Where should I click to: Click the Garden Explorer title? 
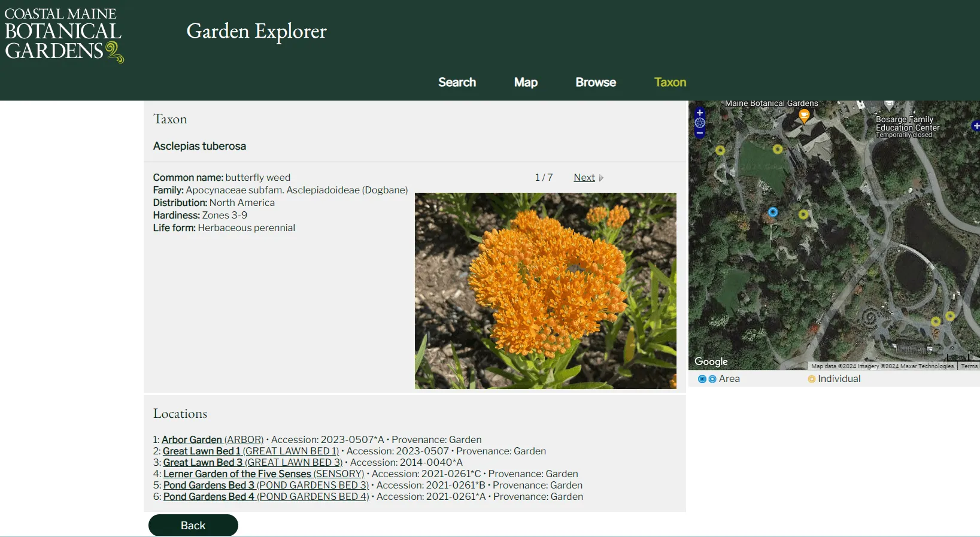click(x=256, y=31)
